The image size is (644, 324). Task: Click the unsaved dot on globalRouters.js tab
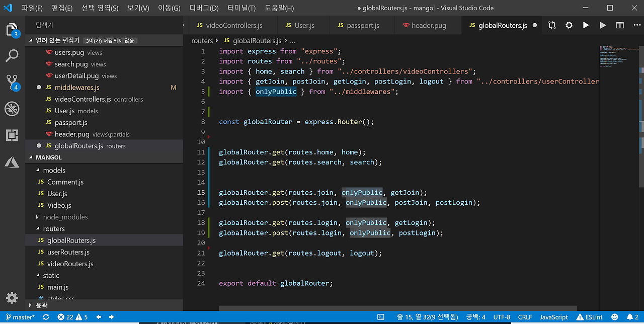click(534, 25)
